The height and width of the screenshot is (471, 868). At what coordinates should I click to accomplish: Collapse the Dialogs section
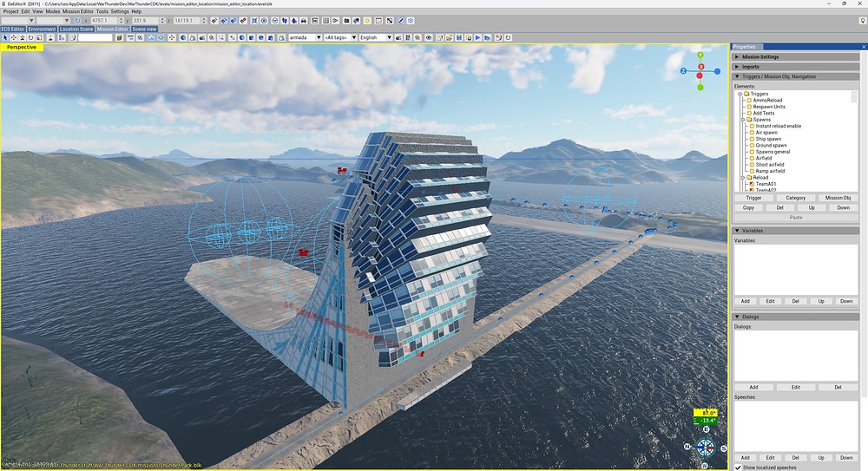(796, 317)
